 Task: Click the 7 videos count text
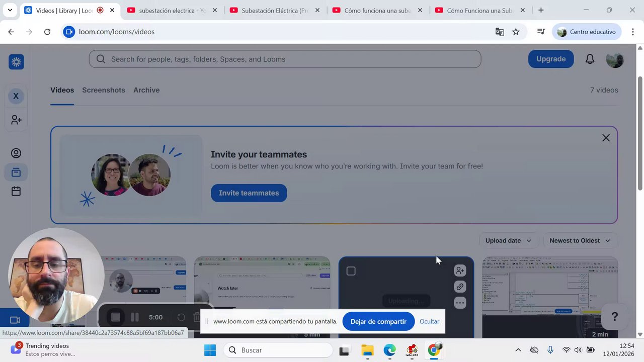click(604, 90)
